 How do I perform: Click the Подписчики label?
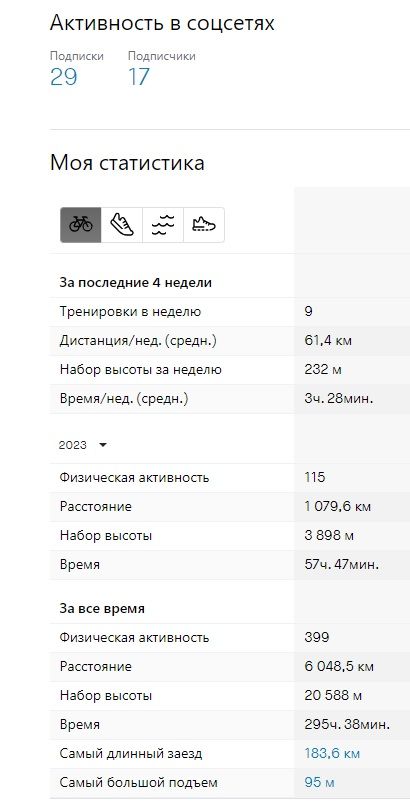tap(161, 56)
